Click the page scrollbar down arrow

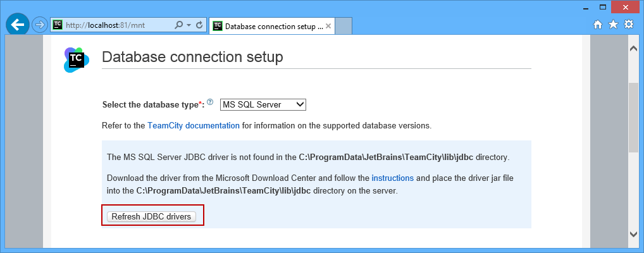tap(633, 233)
